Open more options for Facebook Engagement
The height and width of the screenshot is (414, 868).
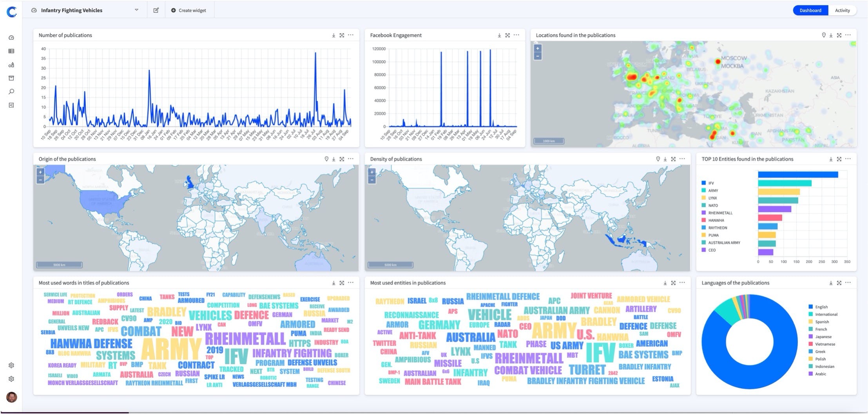coord(516,35)
